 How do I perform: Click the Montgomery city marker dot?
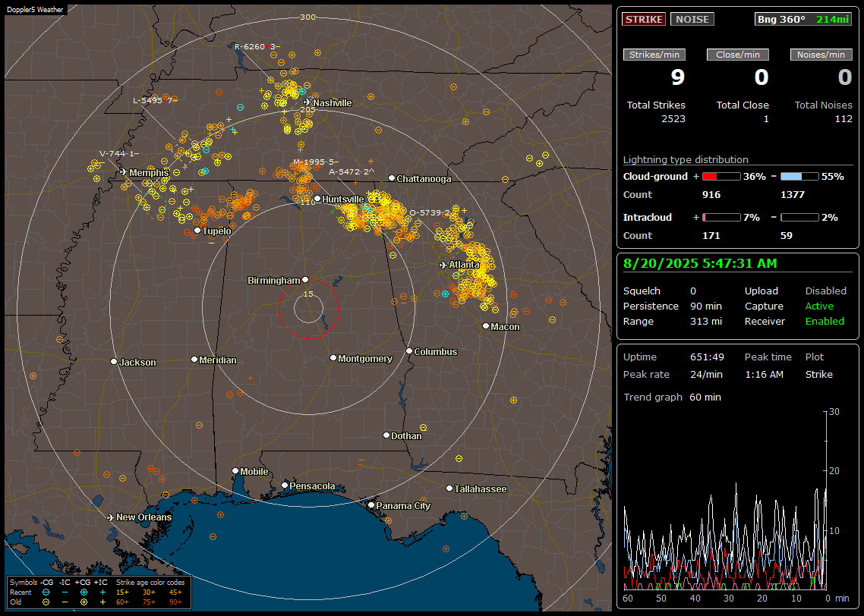(333, 358)
